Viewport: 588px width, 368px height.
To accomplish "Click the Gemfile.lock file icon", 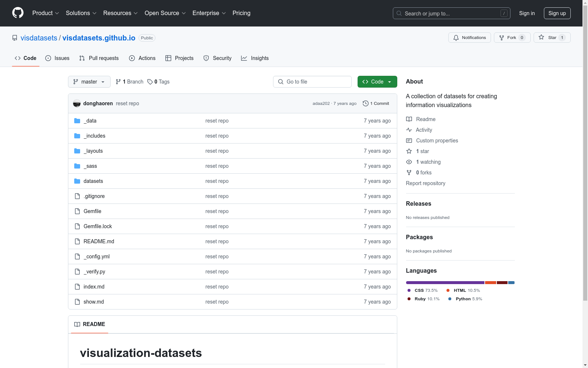I will pos(77,226).
